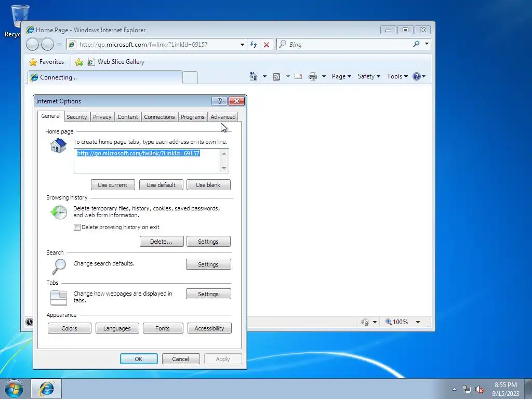532x399 pixels.
Task: Click the Internet Options help question mark button
Action: coord(219,101)
